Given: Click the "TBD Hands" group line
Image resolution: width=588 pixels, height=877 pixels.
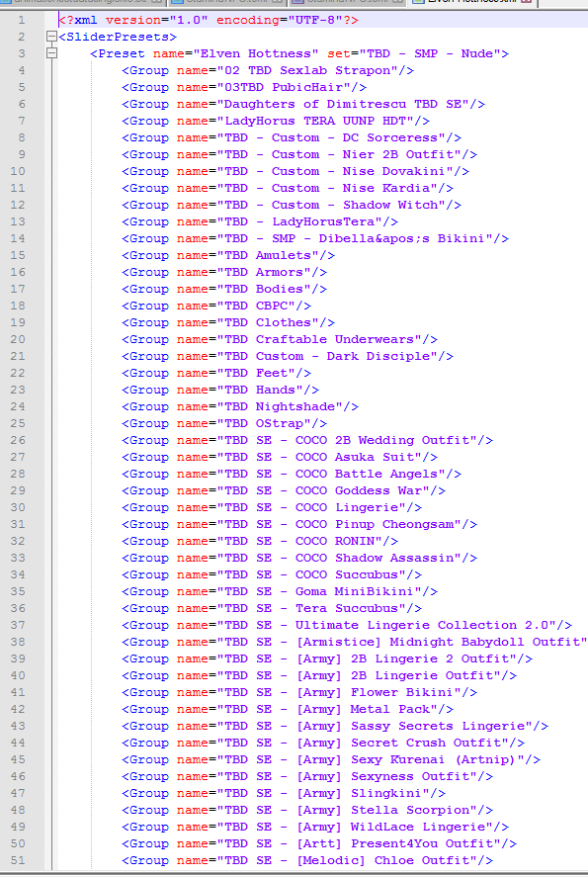Looking at the screenshot, I should [x=220, y=390].
